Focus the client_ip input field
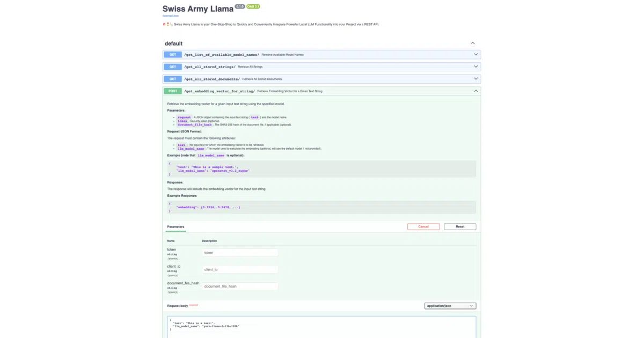The image size is (644, 338). (240, 269)
